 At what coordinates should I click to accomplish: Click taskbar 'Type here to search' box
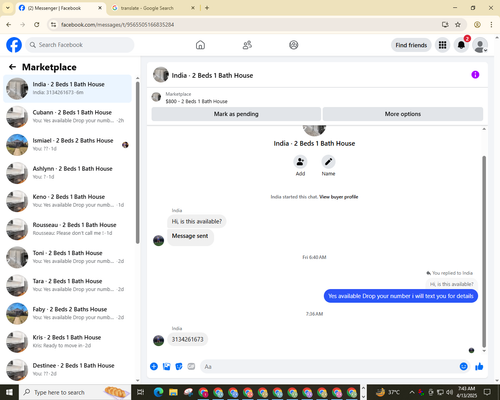(75, 392)
